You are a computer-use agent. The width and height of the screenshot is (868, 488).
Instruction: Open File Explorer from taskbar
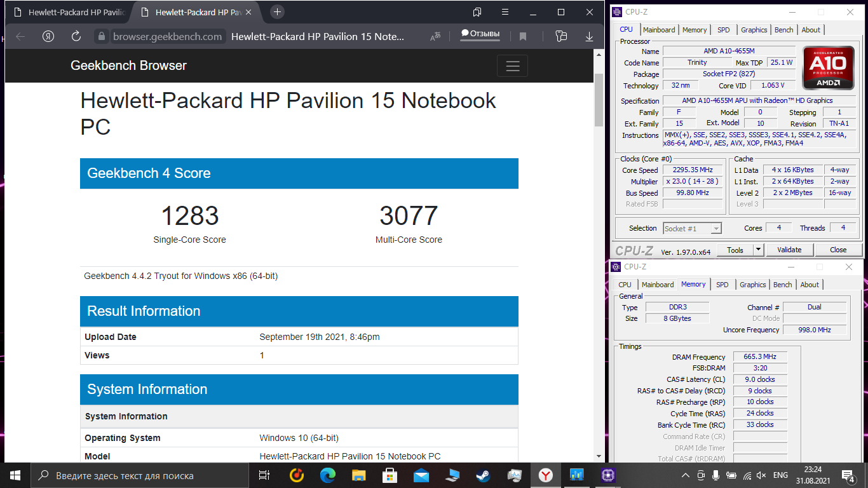(359, 475)
